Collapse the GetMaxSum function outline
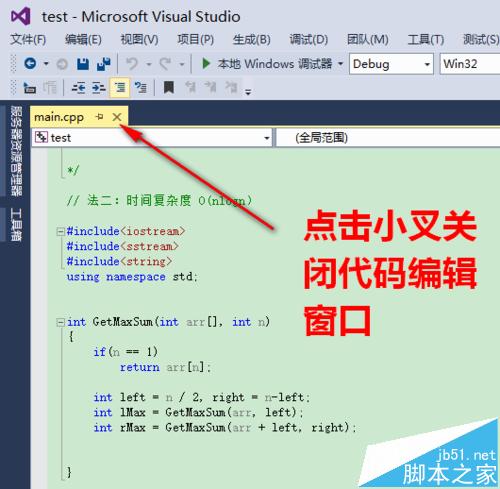The width and height of the screenshot is (500, 489). click(x=60, y=322)
